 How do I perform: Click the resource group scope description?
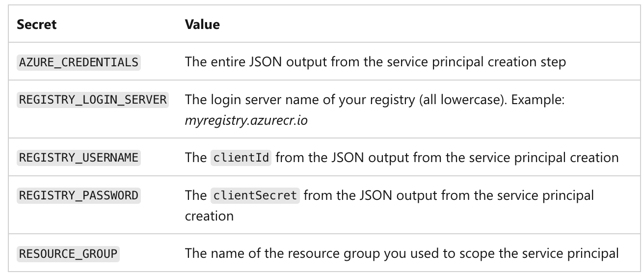(401, 253)
